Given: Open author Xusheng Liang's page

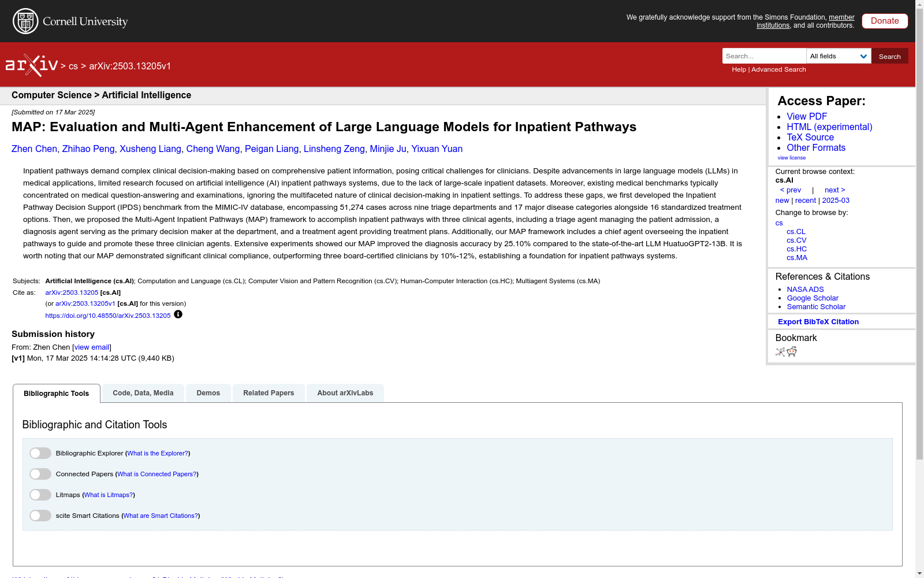Looking at the screenshot, I should 150,149.
